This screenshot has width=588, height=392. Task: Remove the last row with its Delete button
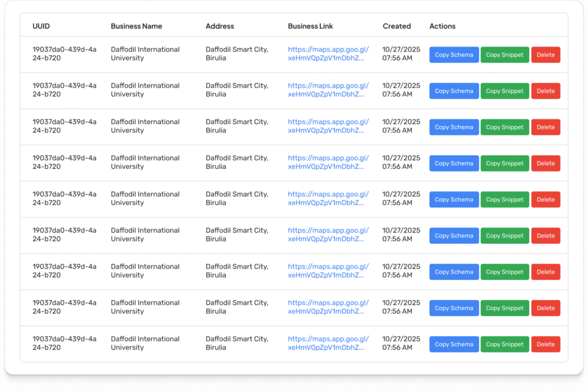[545, 345]
